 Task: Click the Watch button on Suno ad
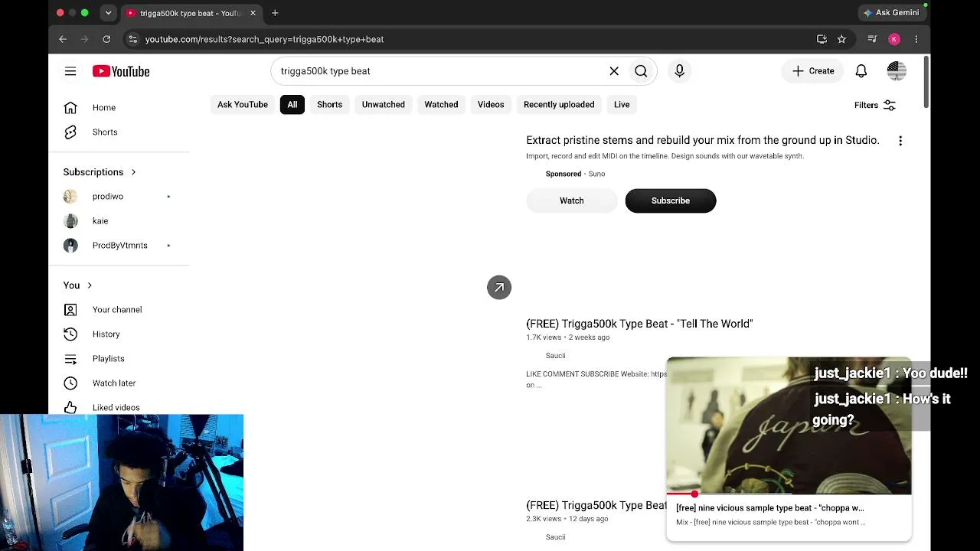pos(571,201)
